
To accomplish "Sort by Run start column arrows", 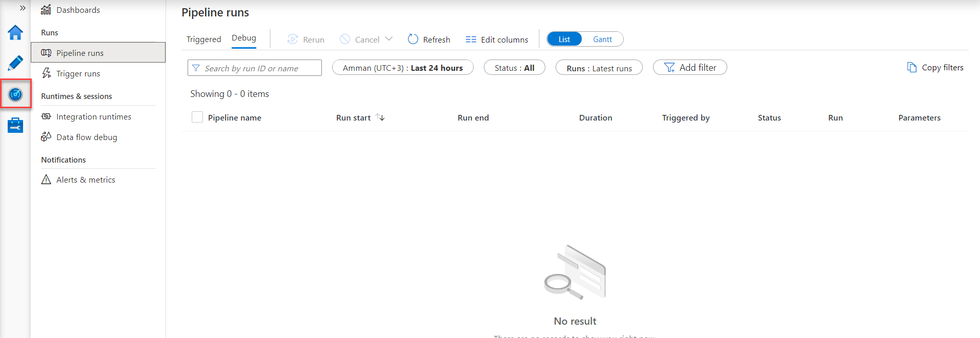I will point(380,117).
